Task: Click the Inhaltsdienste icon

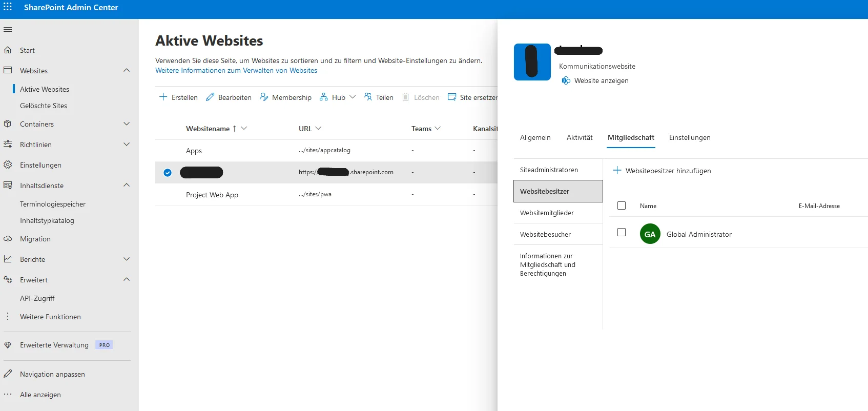Action: [x=8, y=185]
